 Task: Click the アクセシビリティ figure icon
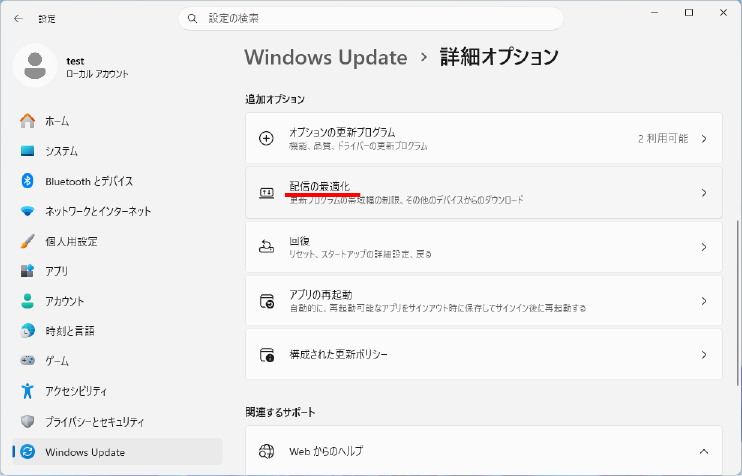pyautogui.click(x=27, y=391)
